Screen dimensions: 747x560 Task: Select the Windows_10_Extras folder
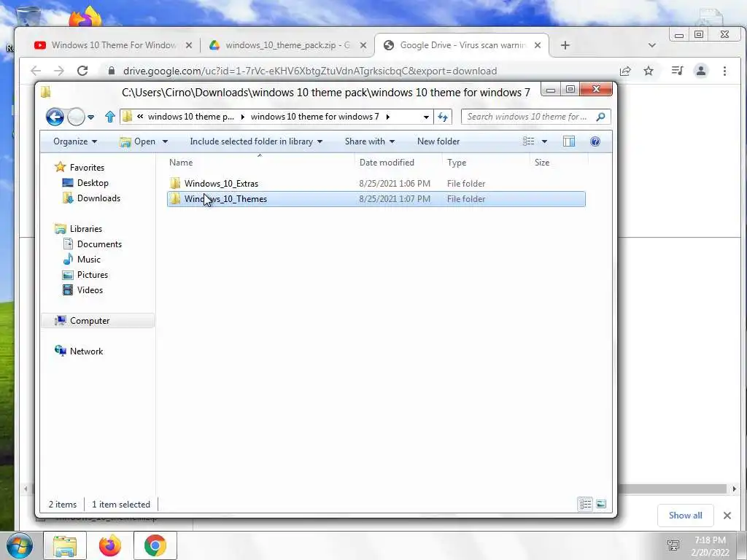coord(376,183)
